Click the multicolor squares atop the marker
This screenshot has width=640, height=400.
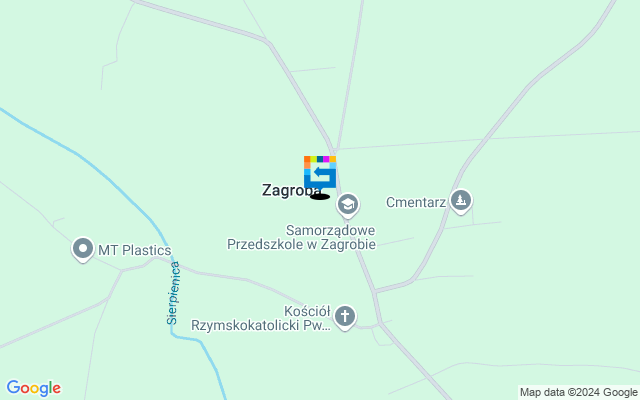pos(320,159)
